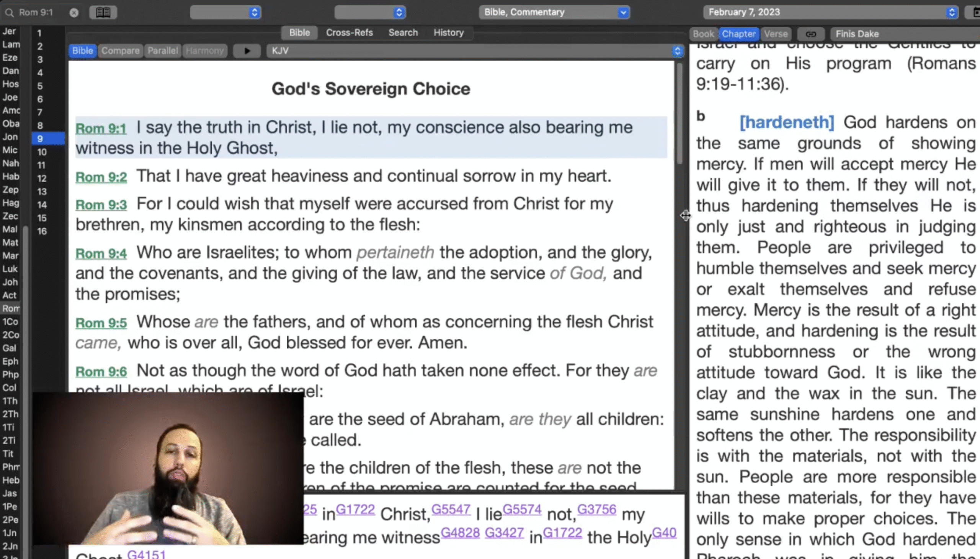This screenshot has height=559, width=980.
Task: Click the Compare view button
Action: coord(120,51)
